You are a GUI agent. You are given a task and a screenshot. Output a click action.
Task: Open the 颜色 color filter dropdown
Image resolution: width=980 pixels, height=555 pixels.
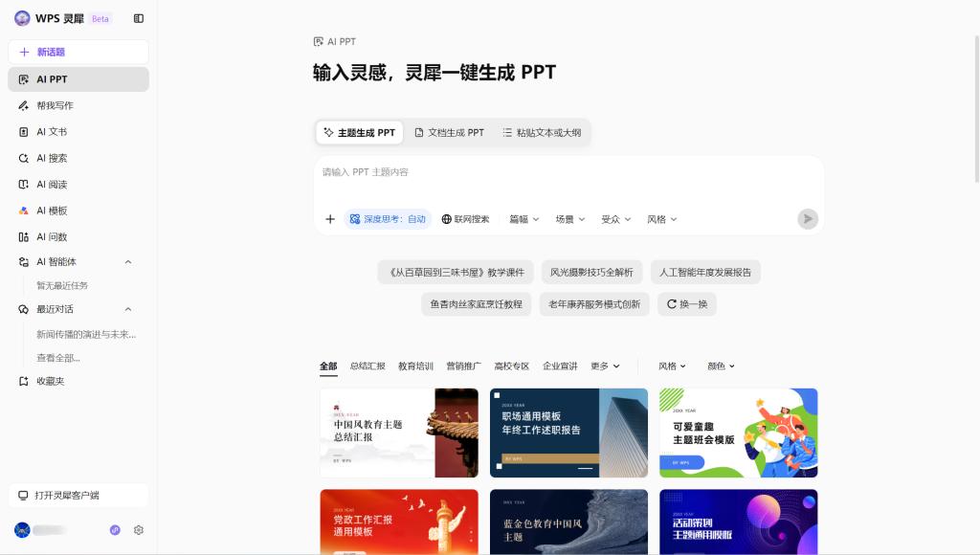721,366
